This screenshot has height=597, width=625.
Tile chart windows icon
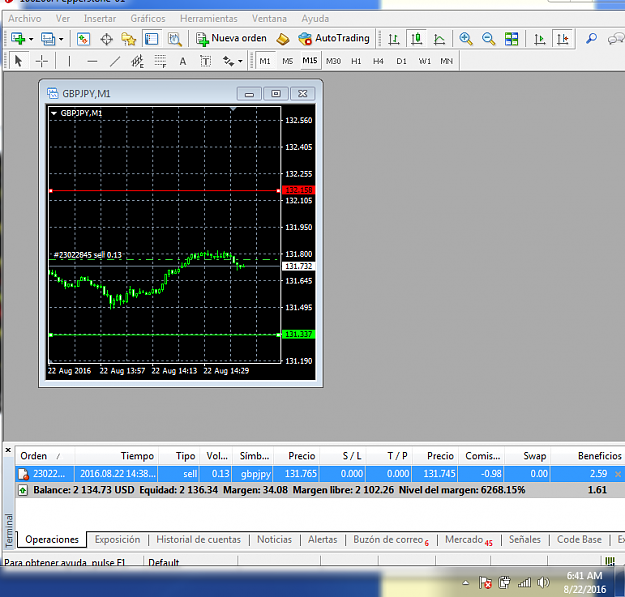point(511,39)
